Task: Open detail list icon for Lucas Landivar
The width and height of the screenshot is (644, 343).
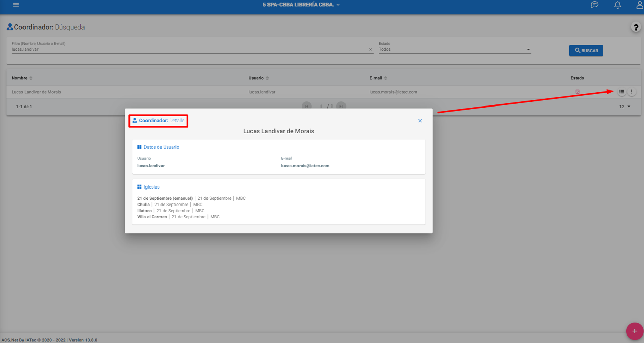Action: click(x=622, y=92)
